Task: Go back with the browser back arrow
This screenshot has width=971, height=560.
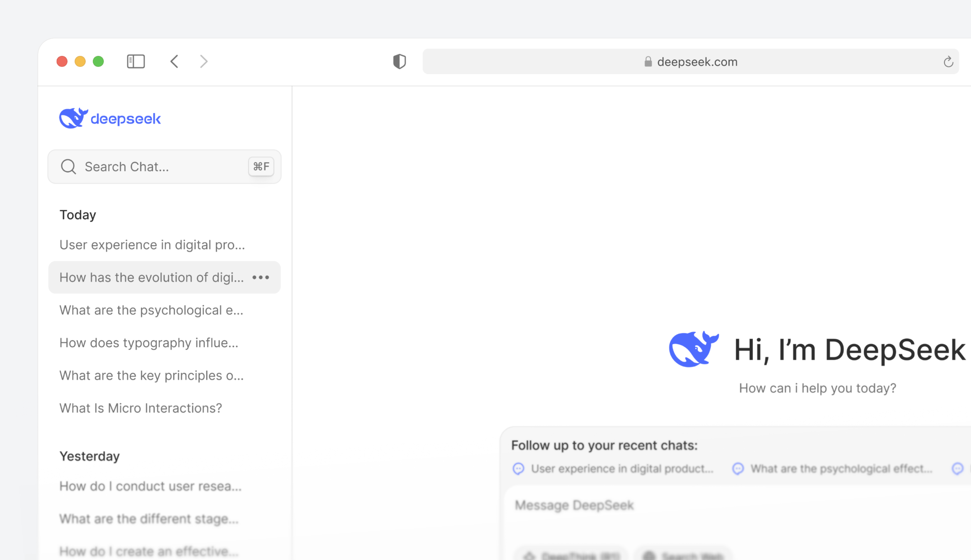Action: click(x=174, y=61)
